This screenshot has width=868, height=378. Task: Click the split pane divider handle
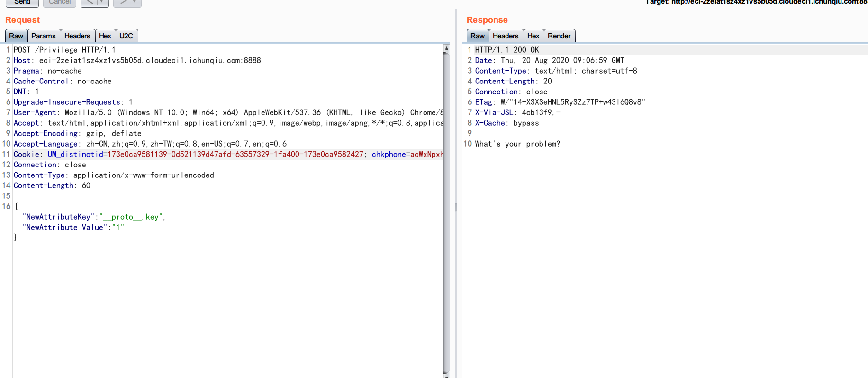(456, 207)
